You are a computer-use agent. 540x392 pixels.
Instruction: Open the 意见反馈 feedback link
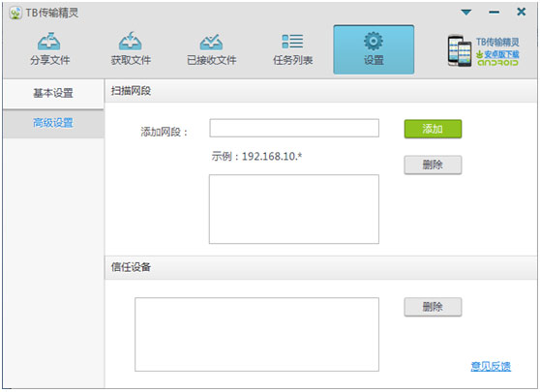[x=491, y=366]
